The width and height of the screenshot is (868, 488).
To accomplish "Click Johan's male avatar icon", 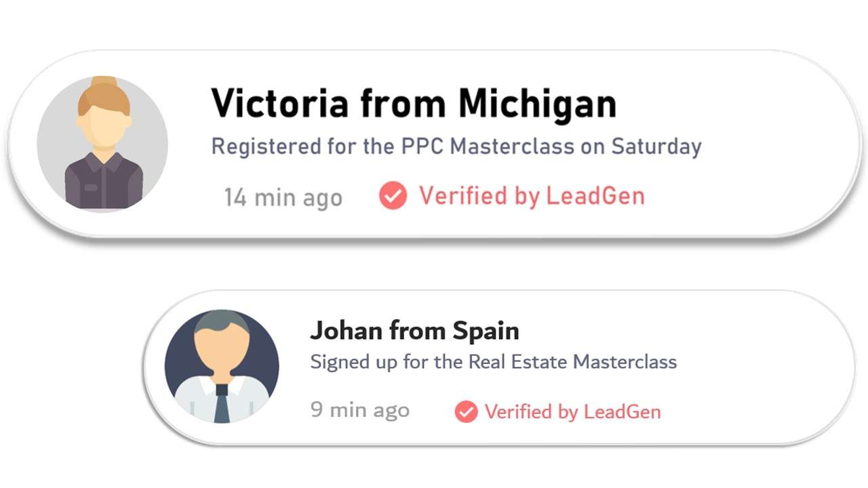I will [x=222, y=367].
